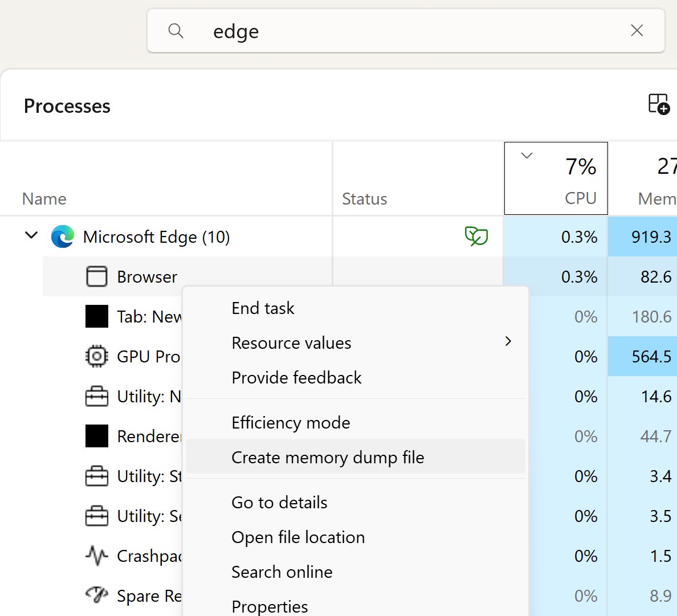Click the 82.6 memory value

coord(656,276)
